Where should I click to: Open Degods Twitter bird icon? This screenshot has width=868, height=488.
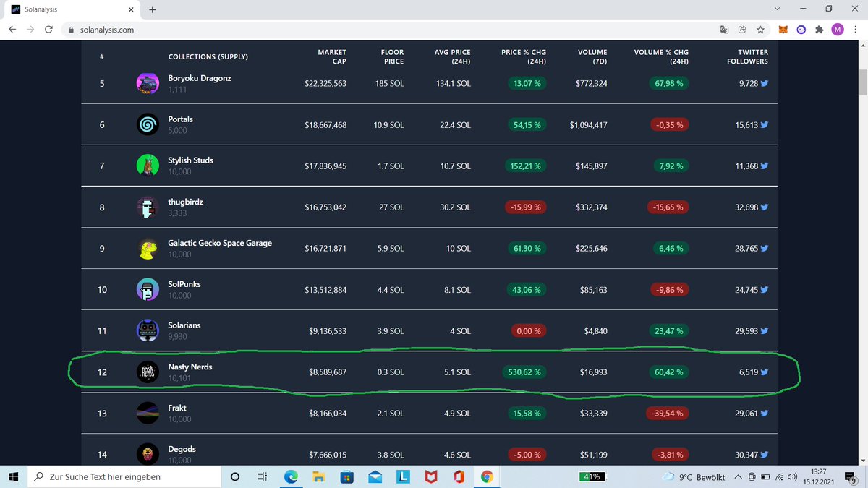pyautogui.click(x=764, y=455)
